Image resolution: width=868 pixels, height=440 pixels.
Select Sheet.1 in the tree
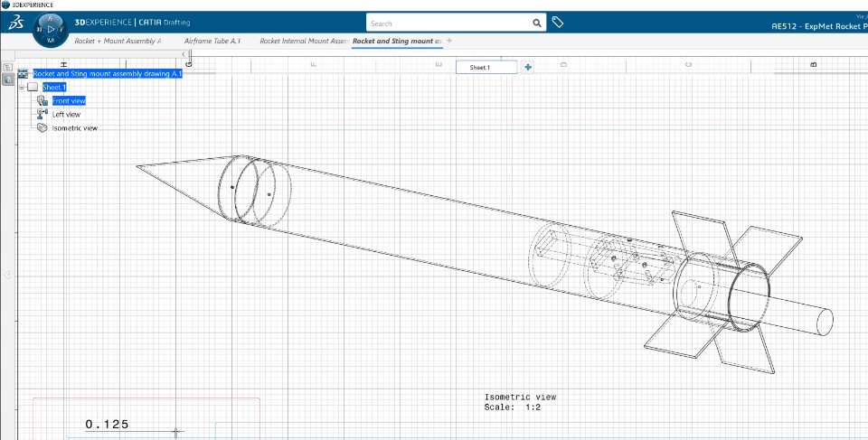click(54, 88)
